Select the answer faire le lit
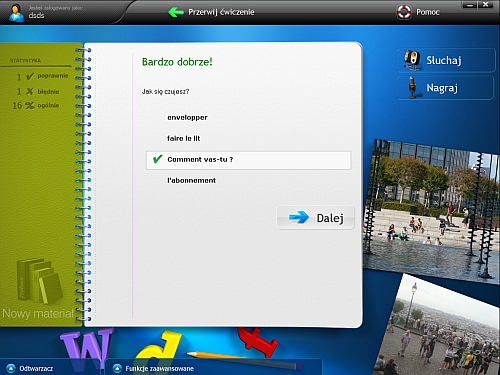 tap(183, 138)
